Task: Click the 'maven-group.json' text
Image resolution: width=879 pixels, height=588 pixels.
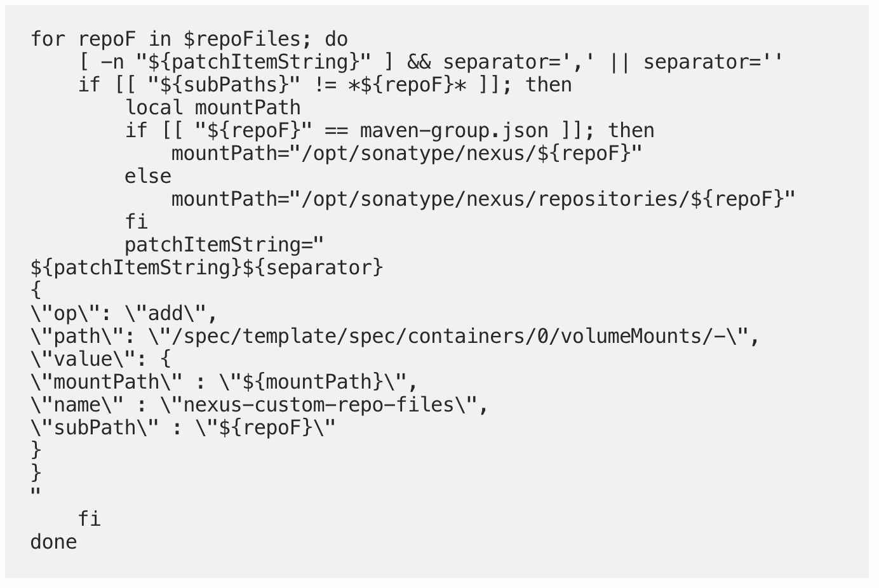Action: pos(453,131)
